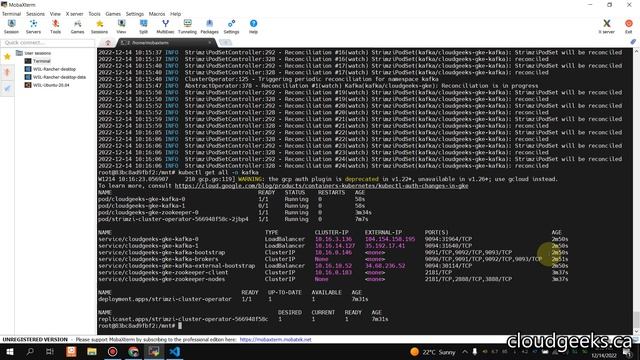The width and height of the screenshot is (640, 360).
Task: Open the cloud.google.com kubectl auth blog link
Action: (322, 186)
